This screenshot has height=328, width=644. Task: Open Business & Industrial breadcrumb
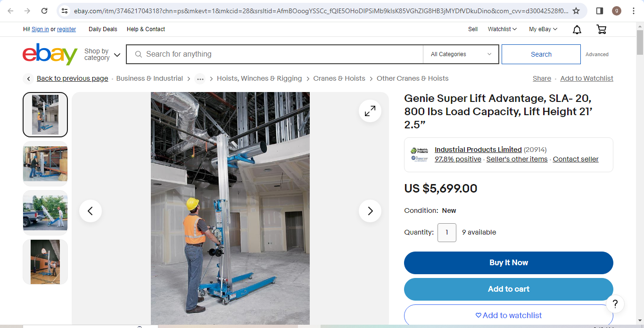coord(149,79)
